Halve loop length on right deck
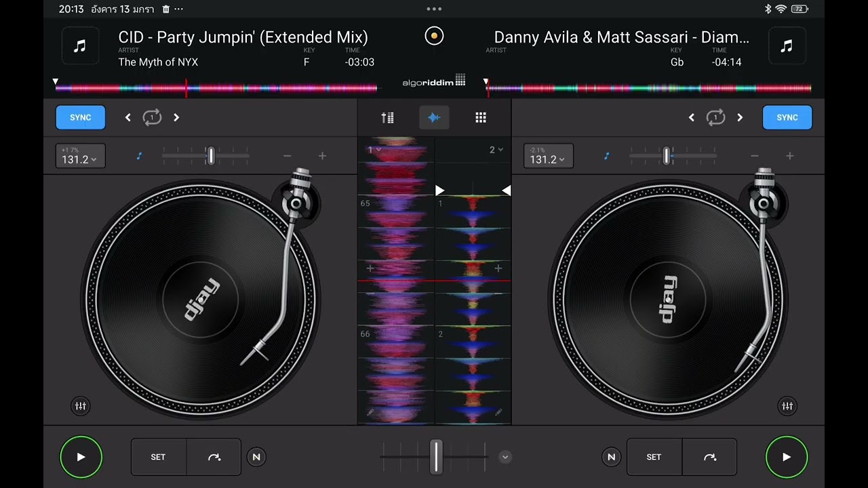 pyautogui.click(x=691, y=117)
